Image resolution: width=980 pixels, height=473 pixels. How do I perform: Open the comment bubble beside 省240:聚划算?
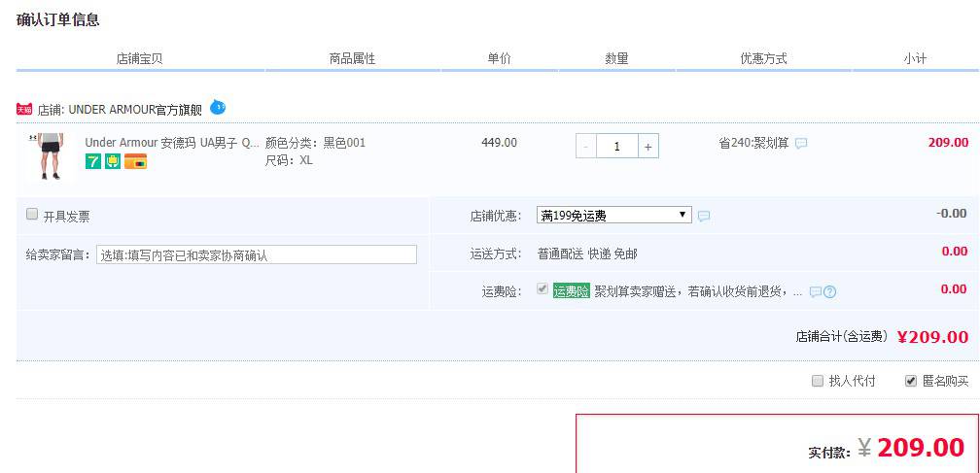point(801,144)
